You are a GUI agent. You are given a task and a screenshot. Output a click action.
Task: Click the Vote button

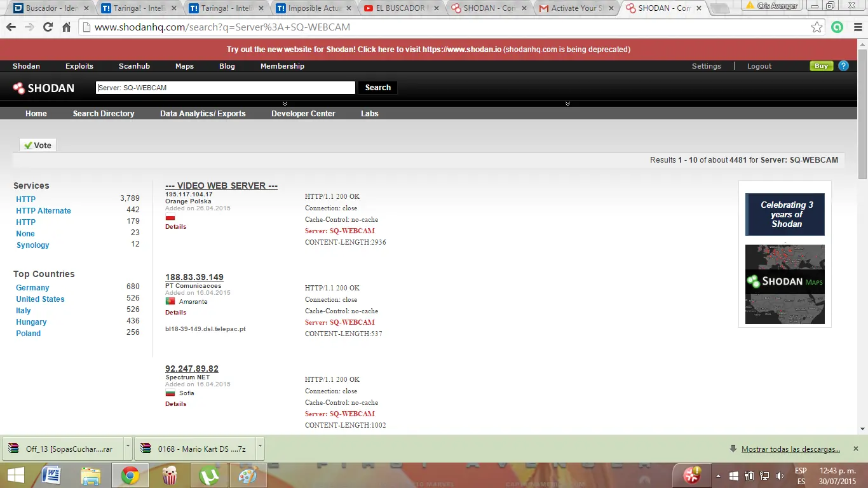(x=37, y=146)
